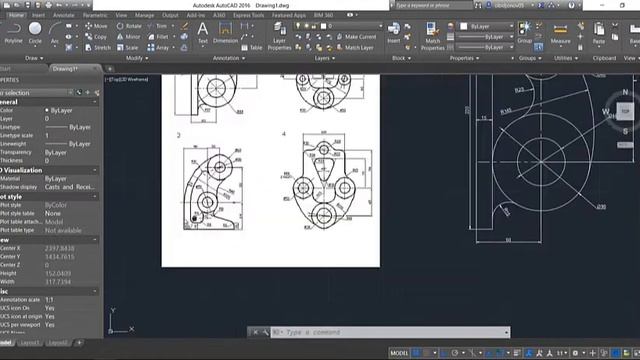Screen dimensions: 640x360
Task: Click the TOP face of ViewCube
Action: pyautogui.click(x=625, y=111)
